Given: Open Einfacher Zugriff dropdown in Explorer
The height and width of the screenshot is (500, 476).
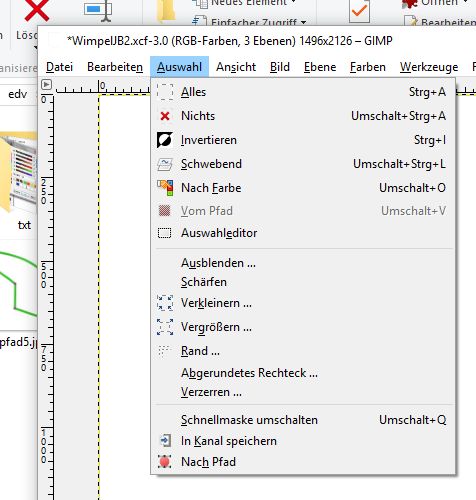Looking at the screenshot, I should point(249,22).
